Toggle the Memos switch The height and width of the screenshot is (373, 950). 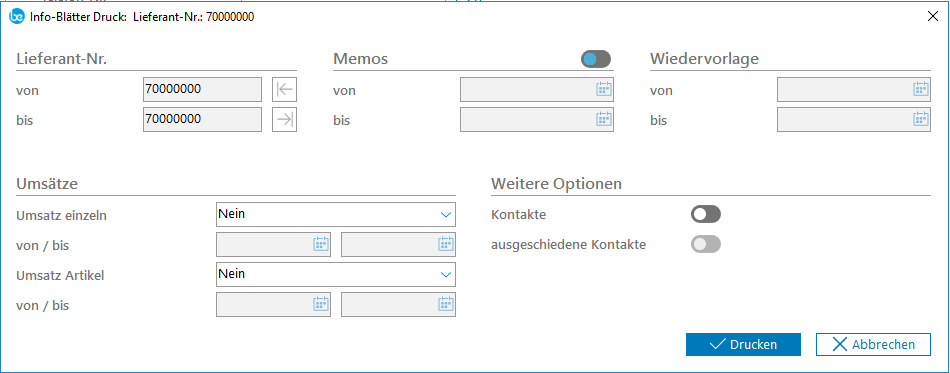pos(596,59)
